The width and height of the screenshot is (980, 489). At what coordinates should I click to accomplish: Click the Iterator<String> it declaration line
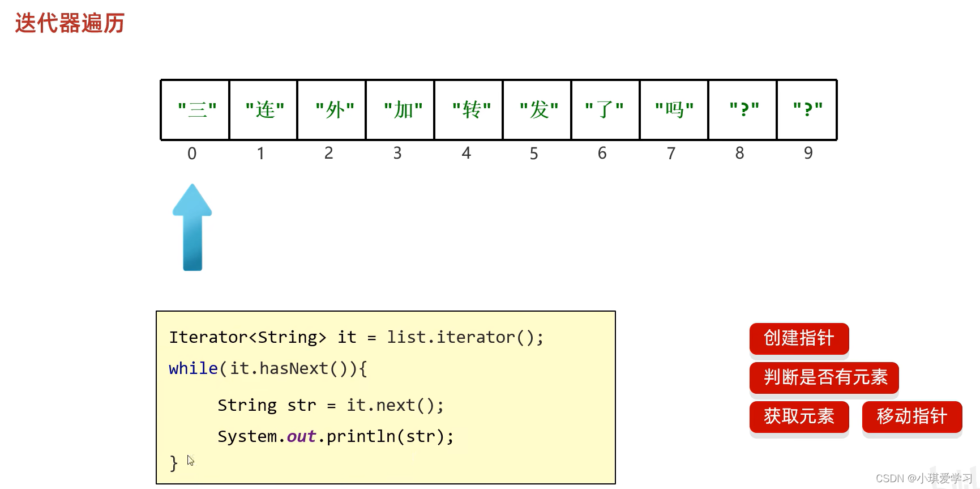click(357, 337)
